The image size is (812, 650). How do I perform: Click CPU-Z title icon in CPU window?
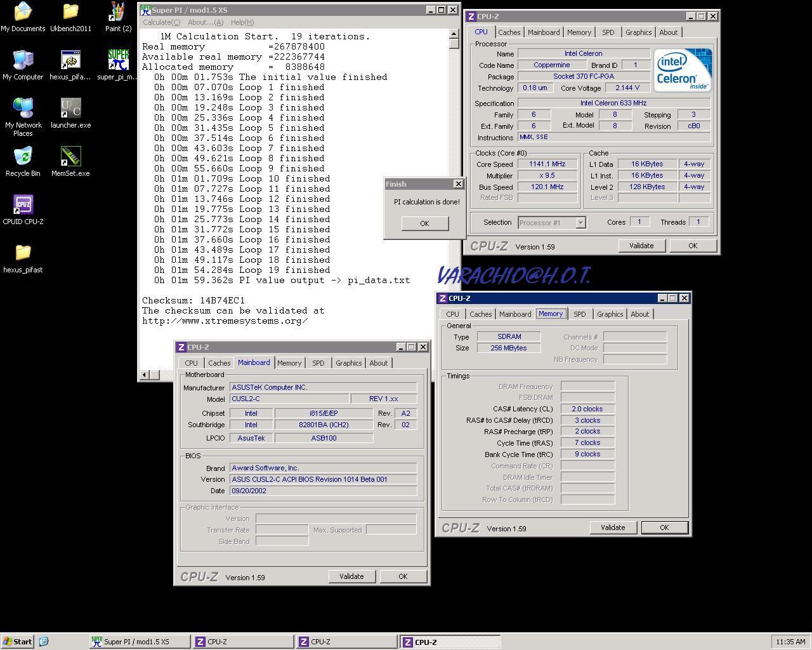[471, 17]
